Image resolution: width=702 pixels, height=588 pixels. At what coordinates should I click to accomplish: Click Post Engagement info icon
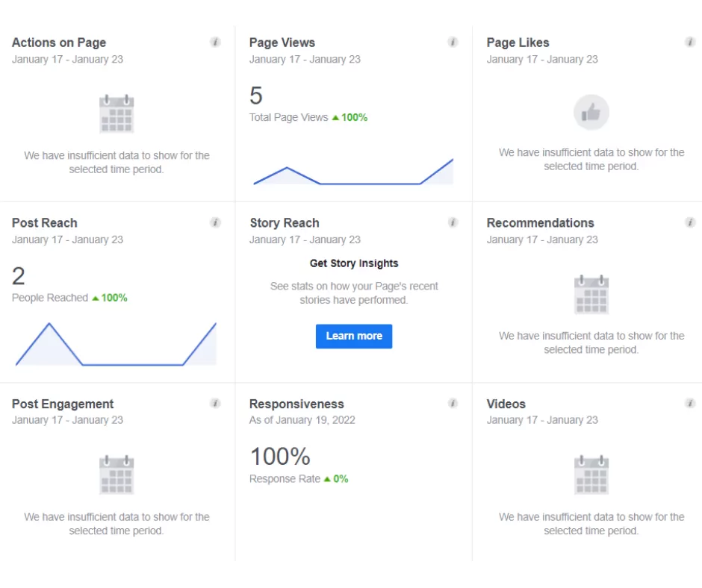pos(215,404)
